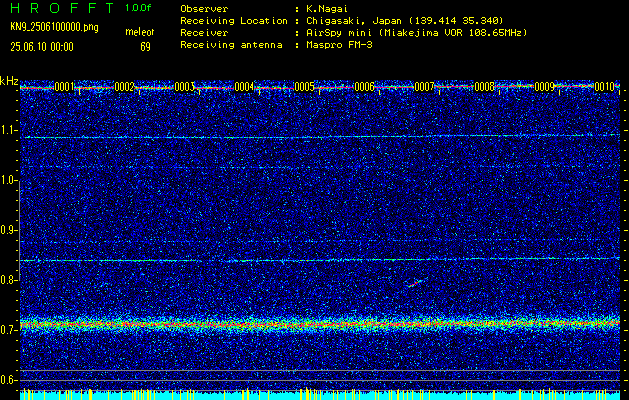This screenshot has height=400, width=629.
Task: Click time marker 0004
Action: pos(244,87)
